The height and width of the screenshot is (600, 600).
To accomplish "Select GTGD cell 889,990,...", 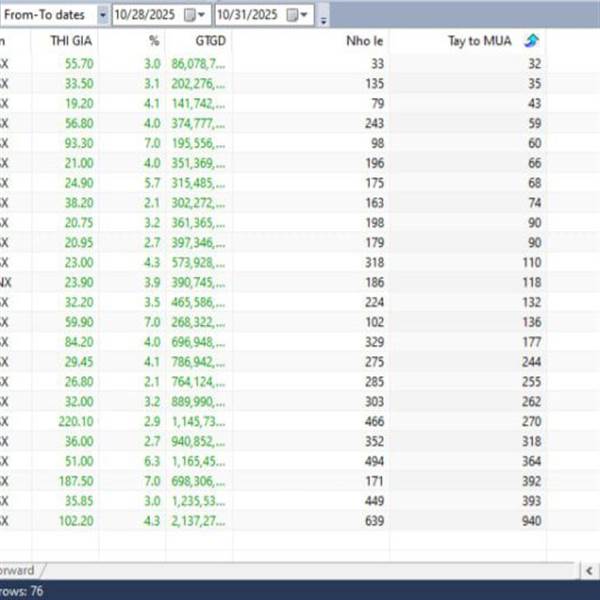I will pyautogui.click(x=198, y=402).
